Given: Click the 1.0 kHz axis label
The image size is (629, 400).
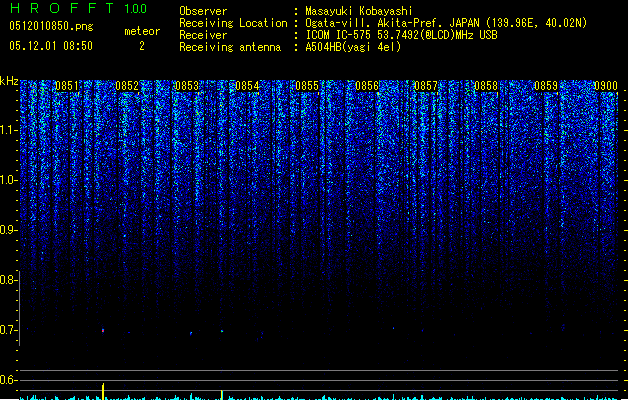Looking at the screenshot, I should click(8, 180).
